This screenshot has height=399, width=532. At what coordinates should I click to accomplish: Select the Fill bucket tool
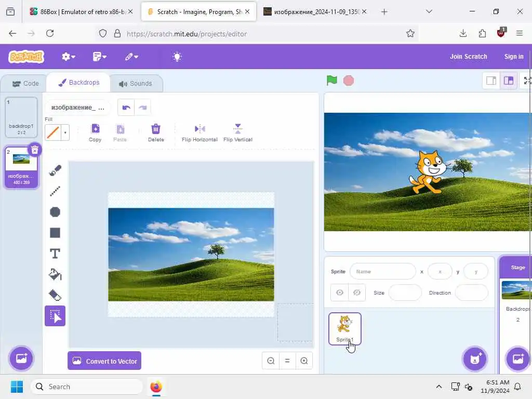pyautogui.click(x=55, y=274)
